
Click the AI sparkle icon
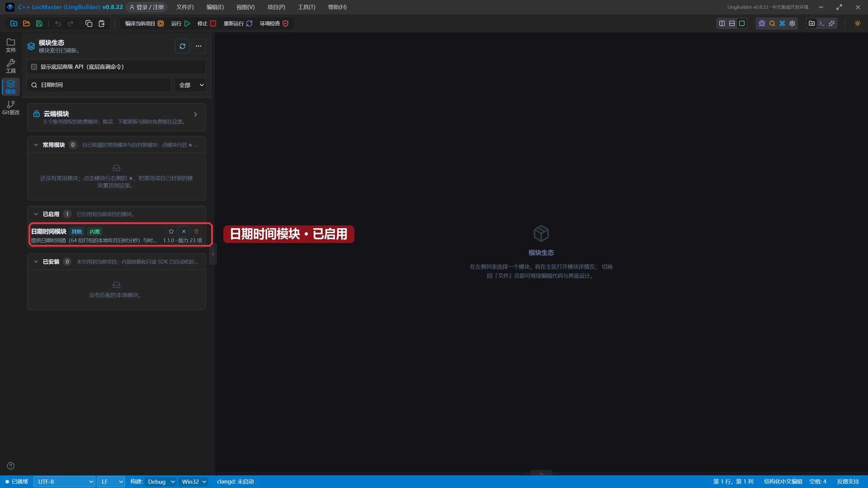(x=832, y=23)
